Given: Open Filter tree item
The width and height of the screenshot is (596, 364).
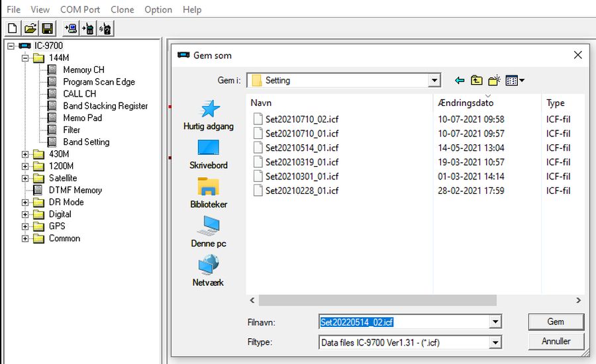Looking at the screenshot, I should [72, 130].
